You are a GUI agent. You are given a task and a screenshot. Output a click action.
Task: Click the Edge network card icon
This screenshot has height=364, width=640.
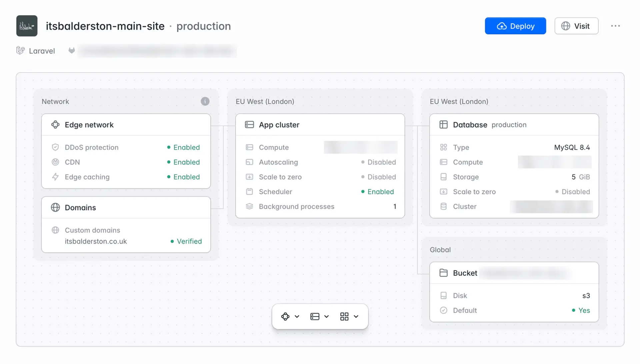[55, 125]
